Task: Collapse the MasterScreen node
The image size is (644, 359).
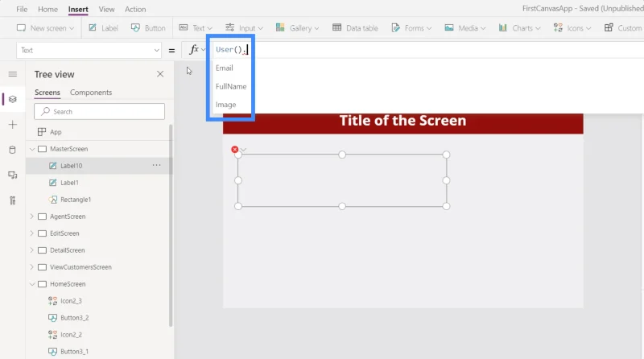Action: [x=32, y=149]
